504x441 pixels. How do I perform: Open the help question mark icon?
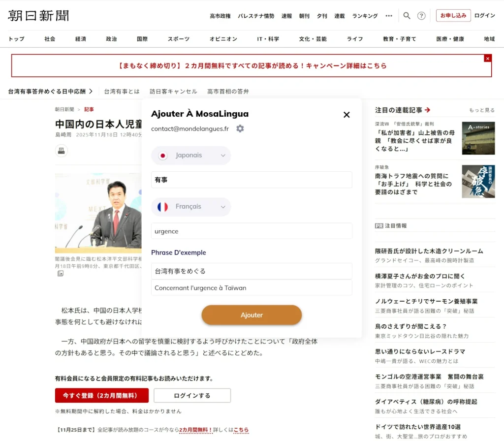point(421,16)
